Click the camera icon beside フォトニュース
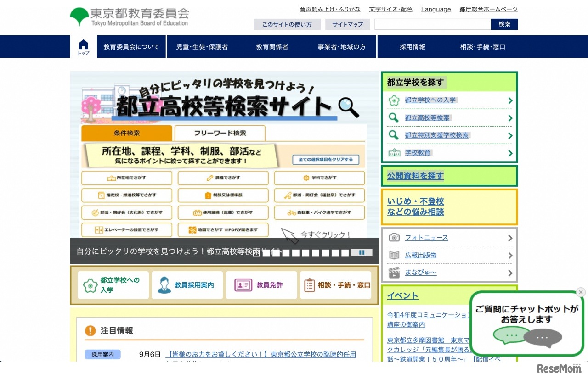This screenshot has width=588, height=379. coord(394,238)
